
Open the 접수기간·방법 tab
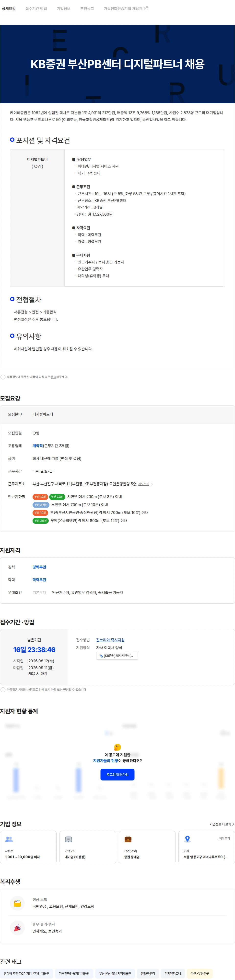click(x=36, y=8)
